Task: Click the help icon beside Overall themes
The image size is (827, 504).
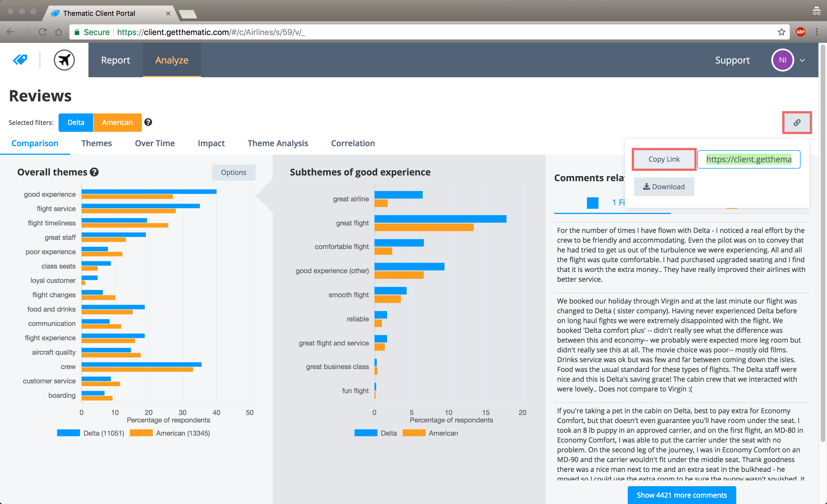Action: pos(95,172)
